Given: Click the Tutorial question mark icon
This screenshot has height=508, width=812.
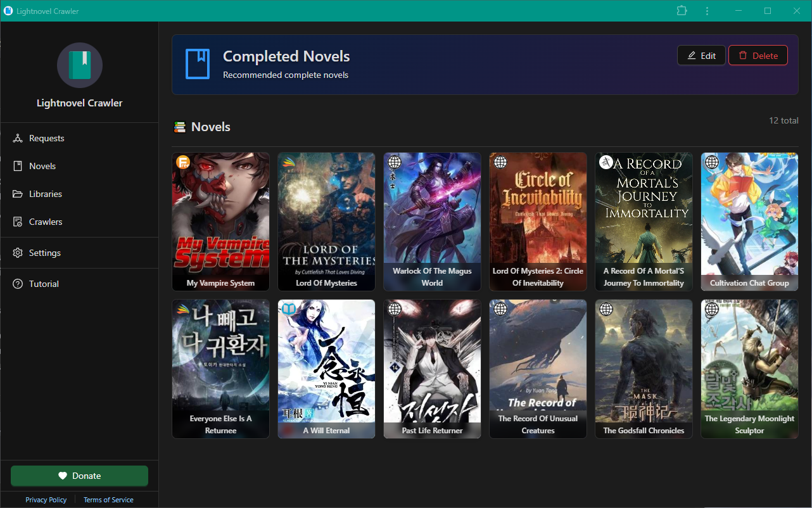Looking at the screenshot, I should [18, 284].
